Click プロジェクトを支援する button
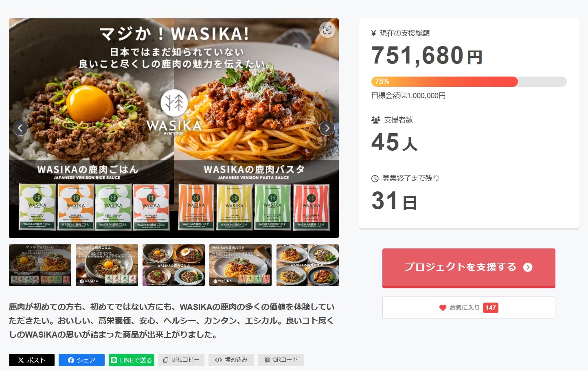 [469, 268]
